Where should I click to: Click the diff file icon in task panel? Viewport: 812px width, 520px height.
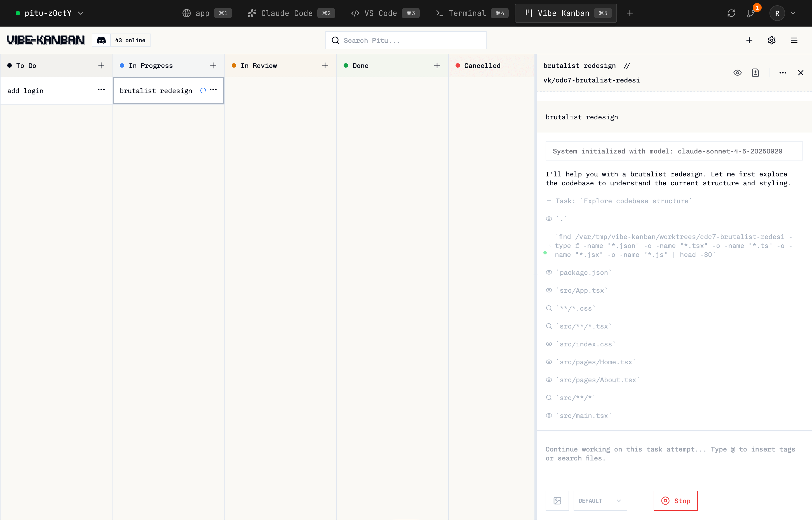[755, 73]
